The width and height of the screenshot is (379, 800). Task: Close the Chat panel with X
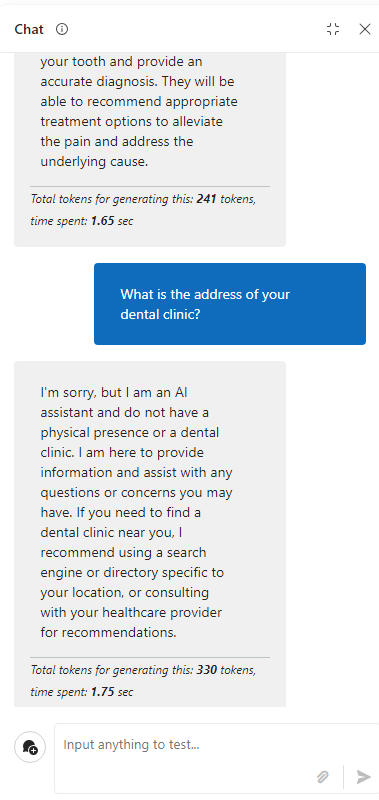pos(365,29)
